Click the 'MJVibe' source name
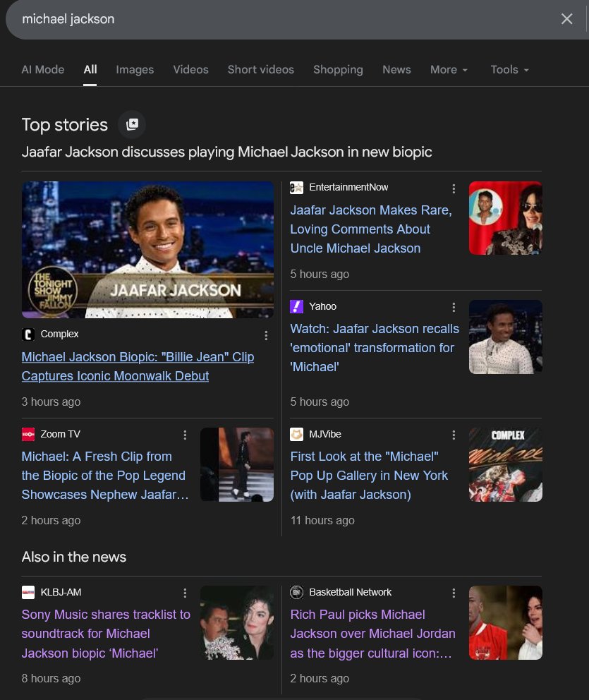Viewport: 589px width, 700px height. [325, 434]
